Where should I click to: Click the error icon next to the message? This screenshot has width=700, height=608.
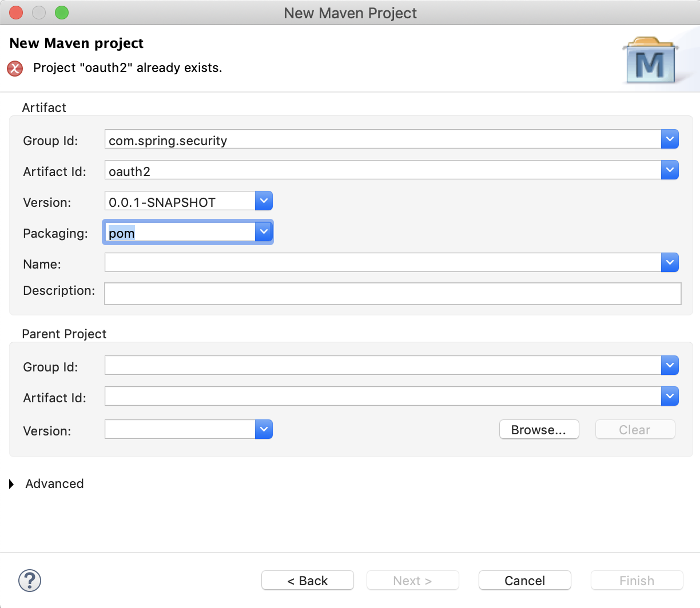14,68
